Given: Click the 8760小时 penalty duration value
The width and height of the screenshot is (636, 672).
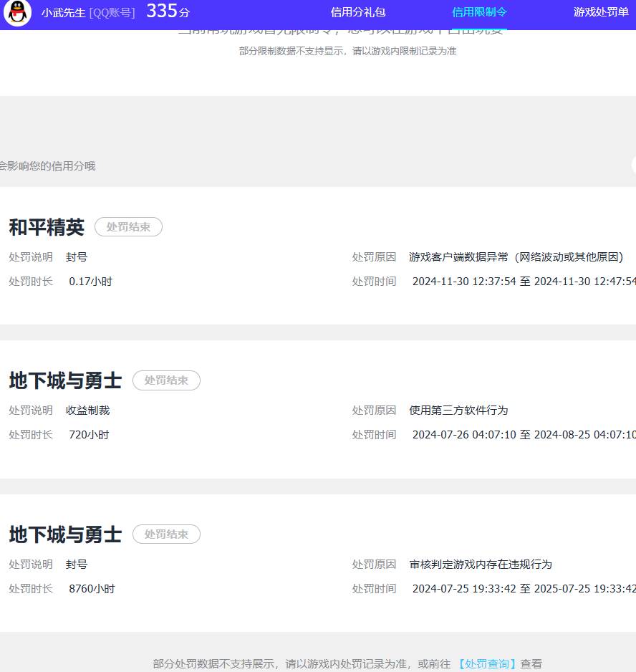Looking at the screenshot, I should tap(92, 588).
